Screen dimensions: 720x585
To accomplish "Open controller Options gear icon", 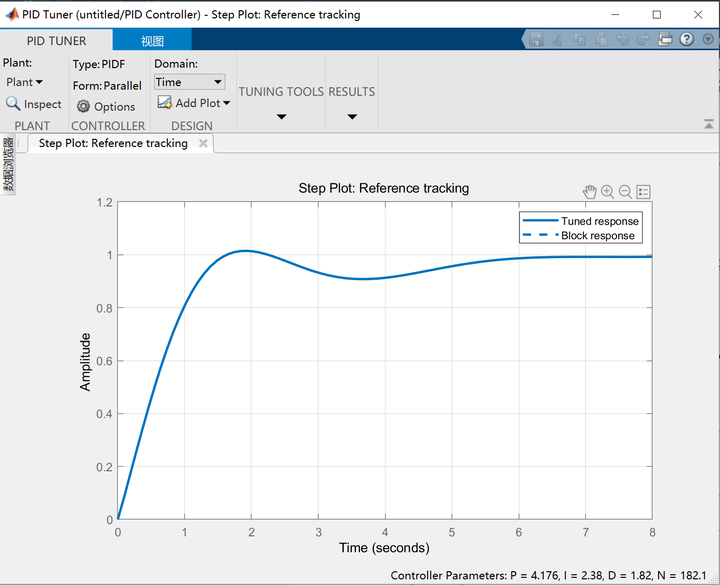I will (x=83, y=107).
